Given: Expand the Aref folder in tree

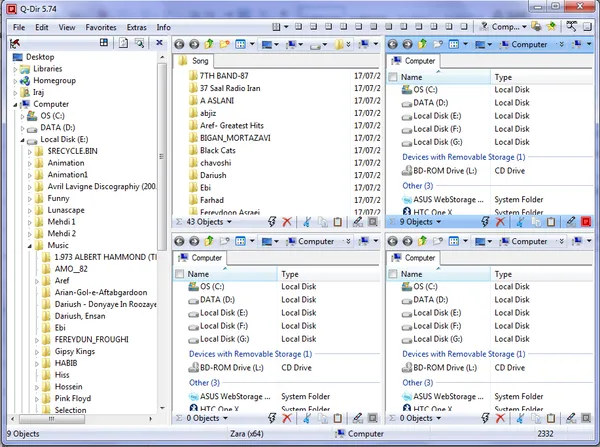Looking at the screenshot, I should (37, 281).
